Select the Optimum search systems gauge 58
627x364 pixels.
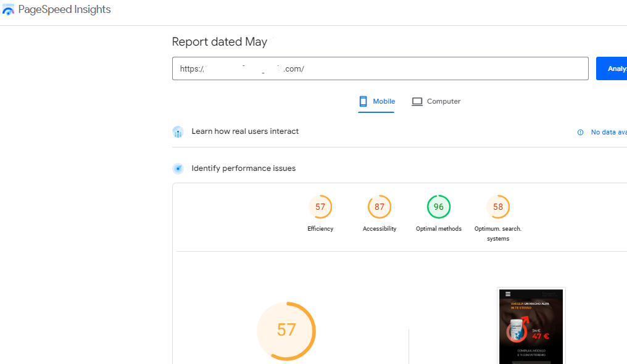pyautogui.click(x=498, y=207)
